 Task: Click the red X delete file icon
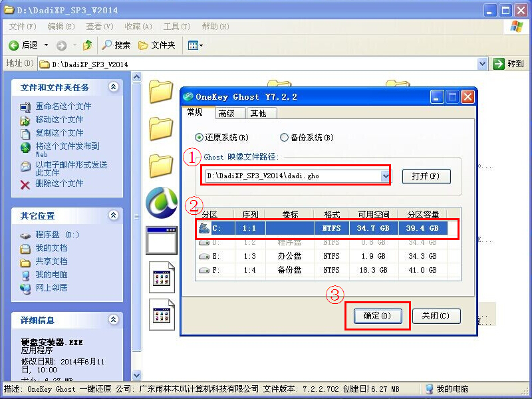pyautogui.click(x=25, y=185)
